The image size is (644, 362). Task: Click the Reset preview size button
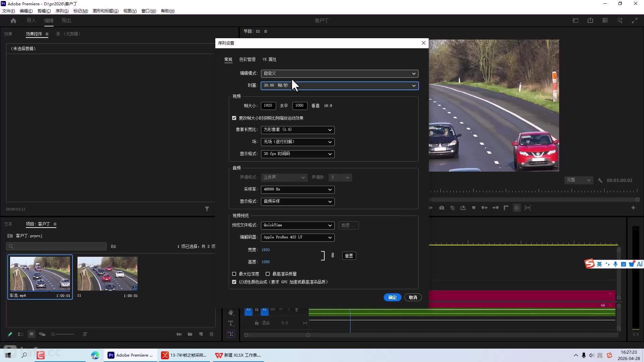(x=349, y=256)
